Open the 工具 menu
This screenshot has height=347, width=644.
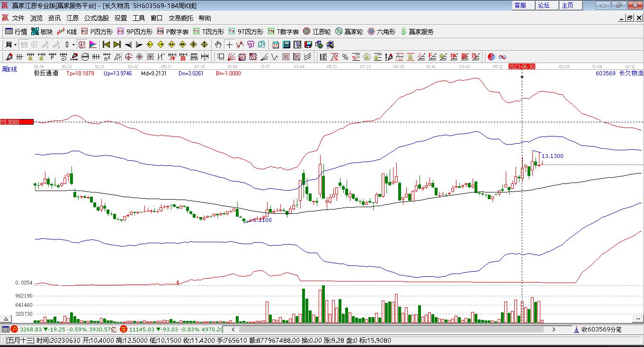(x=139, y=18)
